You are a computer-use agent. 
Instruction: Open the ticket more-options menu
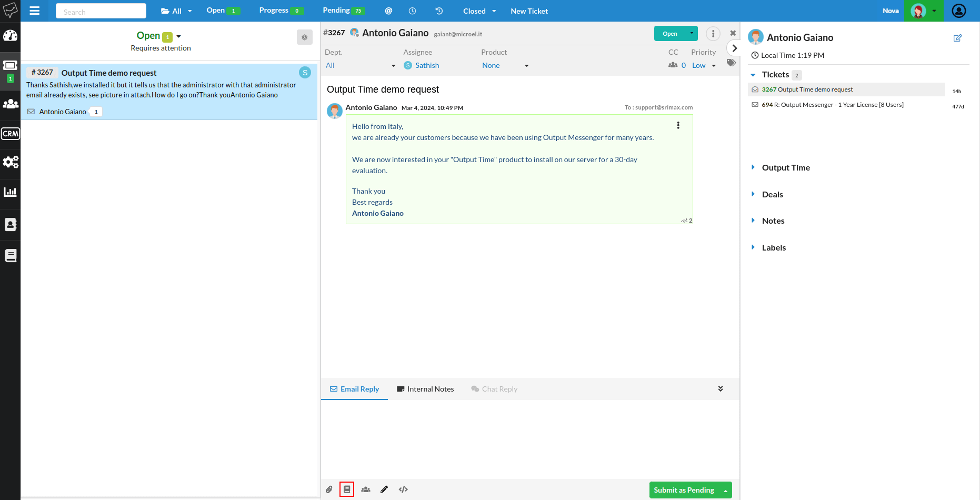pyautogui.click(x=713, y=34)
